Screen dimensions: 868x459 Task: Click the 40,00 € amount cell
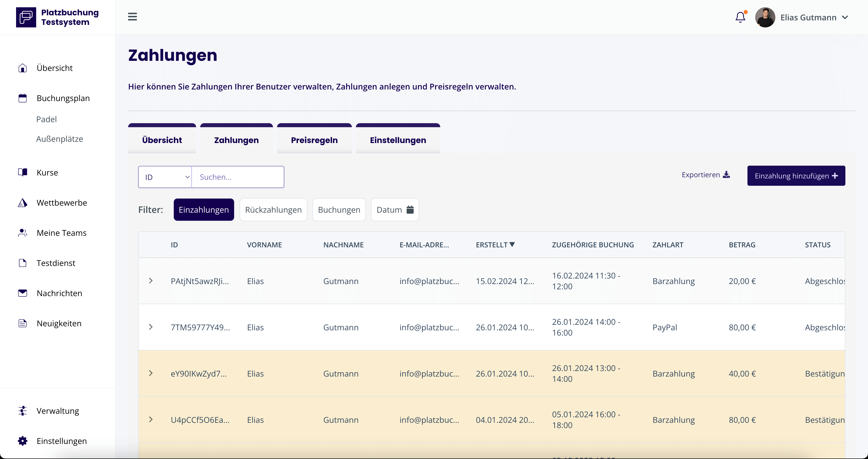742,374
